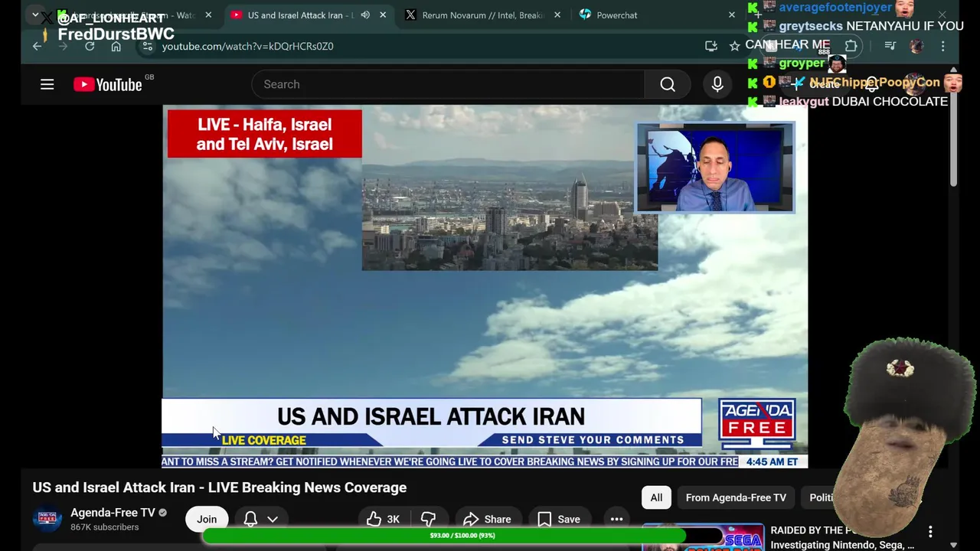Open browser home page icon
This screenshot has height=551, width=980.
pos(116,46)
